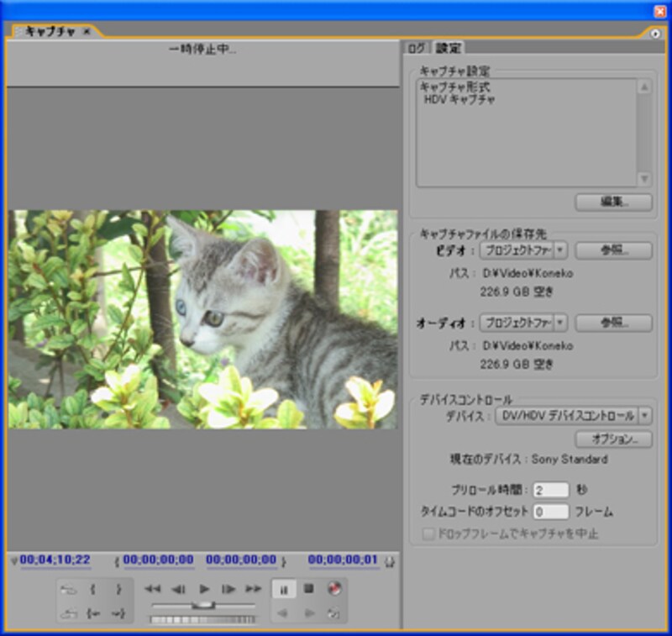
Task: Click the Fast Forward button
Action: (253, 589)
